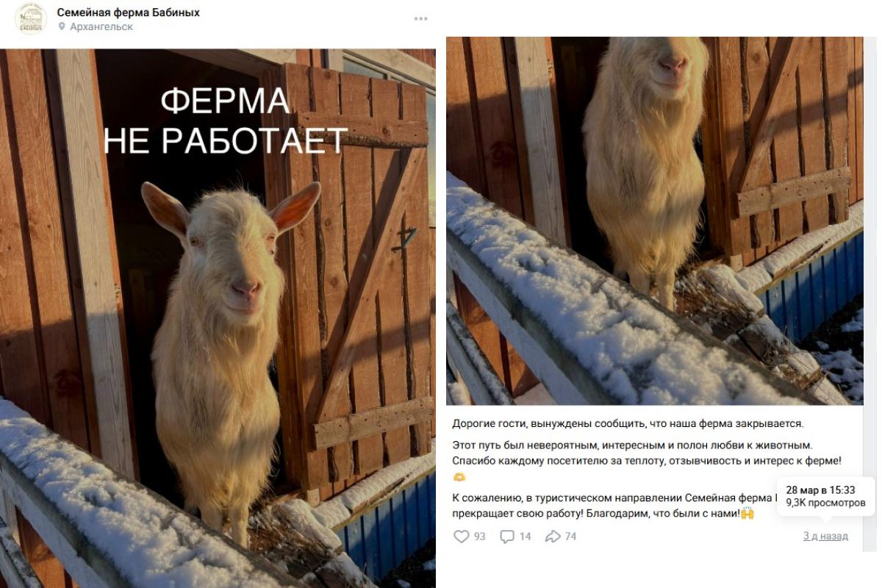882x588 pixels.
Task: Open comments via the speech bubble icon
Action: point(507,537)
